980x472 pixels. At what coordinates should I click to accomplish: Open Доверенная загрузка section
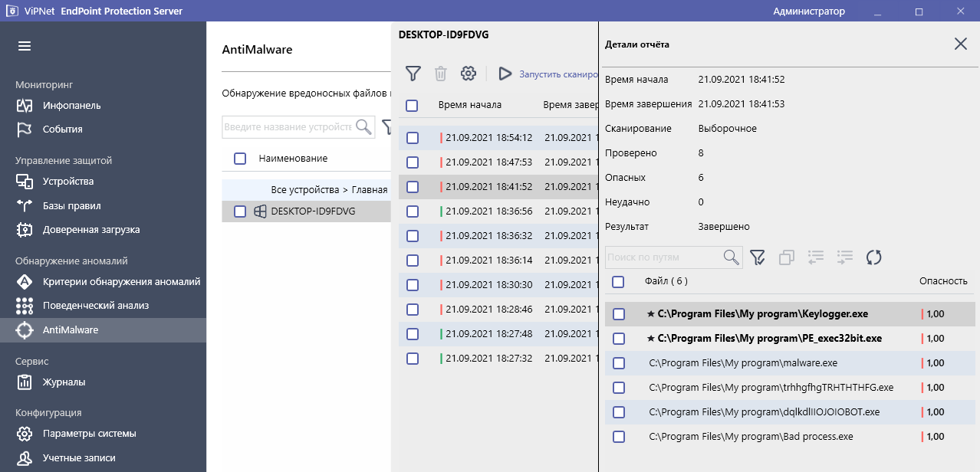coord(91,229)
